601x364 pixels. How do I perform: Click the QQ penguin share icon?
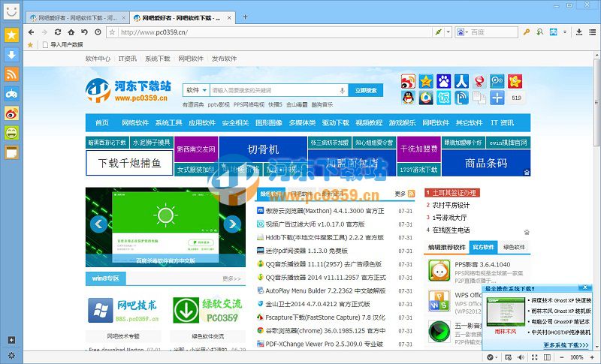click(408, 98)
